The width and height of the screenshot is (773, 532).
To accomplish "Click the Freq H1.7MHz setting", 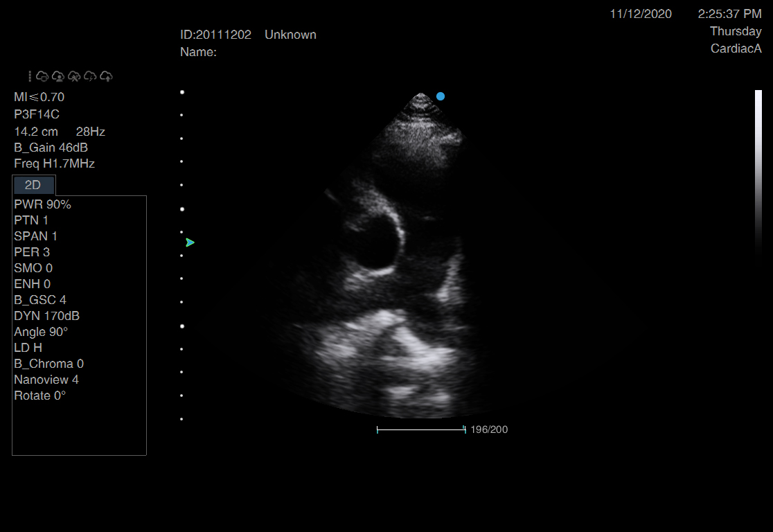I will click(54, 164).
